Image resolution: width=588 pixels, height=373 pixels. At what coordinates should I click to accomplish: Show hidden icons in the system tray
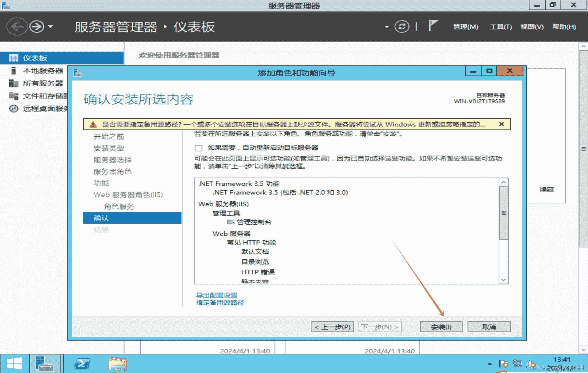click(x=489, y=363)
